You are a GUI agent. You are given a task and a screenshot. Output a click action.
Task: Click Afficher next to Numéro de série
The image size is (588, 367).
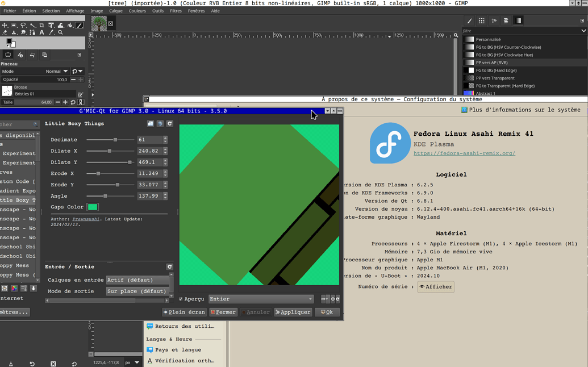pyautogui.click(x=436, y=286)
